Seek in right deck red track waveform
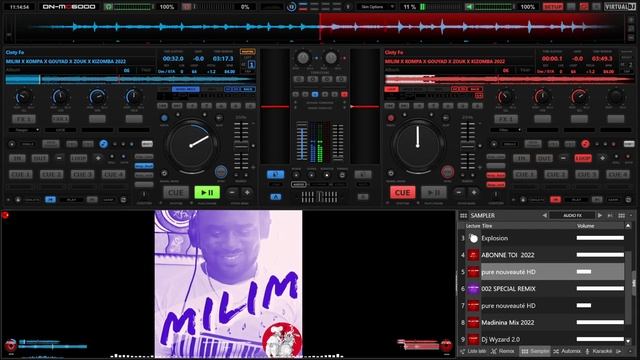The height and width of the screenshot is (360, 640). (509, 79)
